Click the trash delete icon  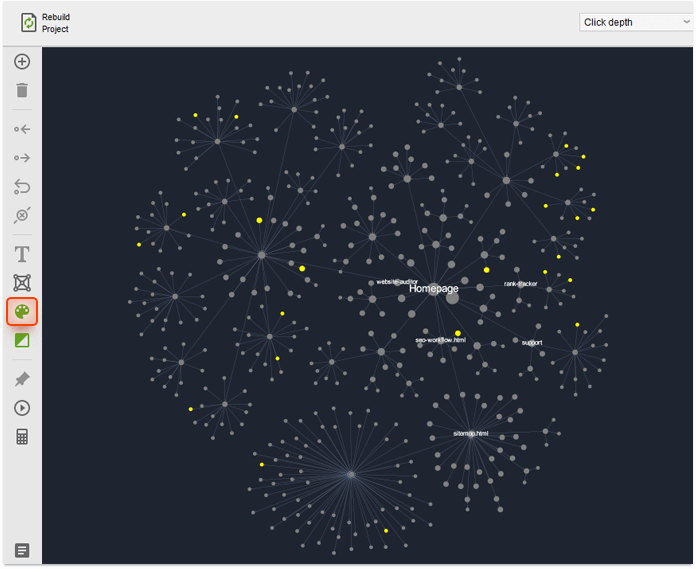point(22,91)
